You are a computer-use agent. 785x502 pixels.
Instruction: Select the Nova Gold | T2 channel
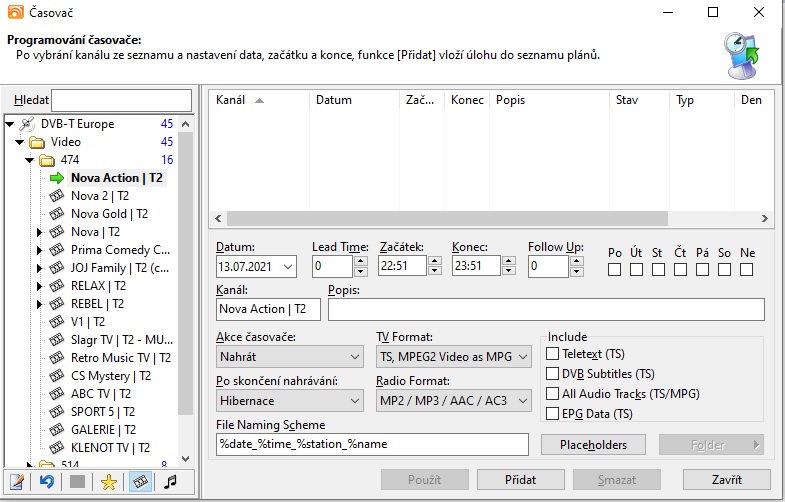coord(109,214)
